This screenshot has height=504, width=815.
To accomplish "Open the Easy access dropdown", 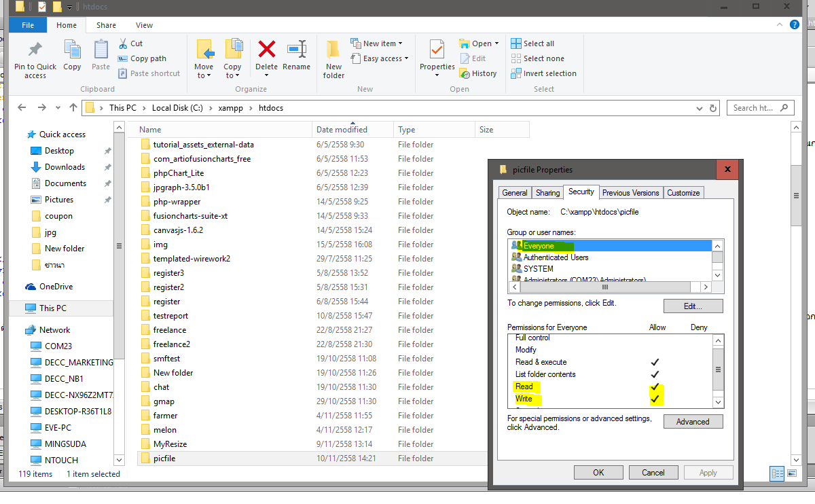I will pyautogui.click(x=380, y=58).
